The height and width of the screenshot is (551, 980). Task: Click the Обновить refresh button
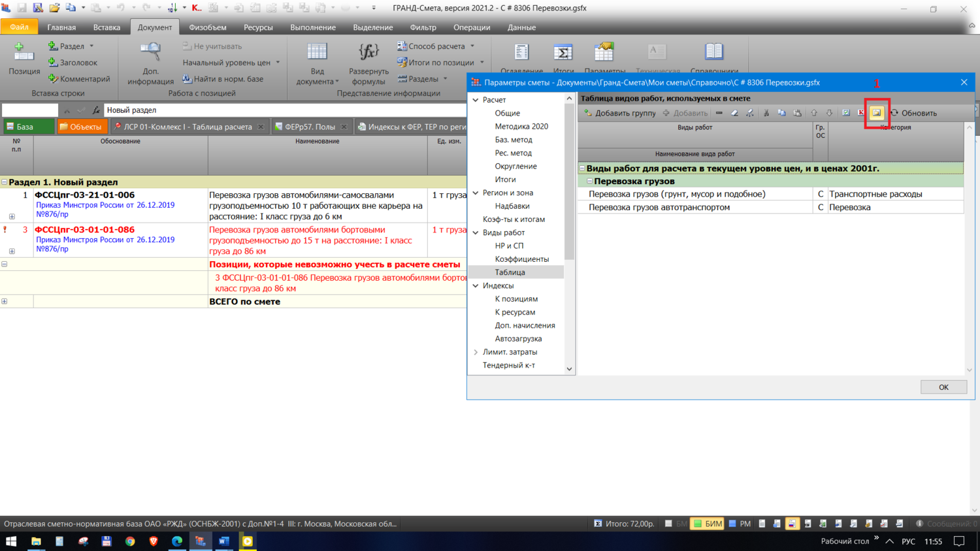coord(913,113)
